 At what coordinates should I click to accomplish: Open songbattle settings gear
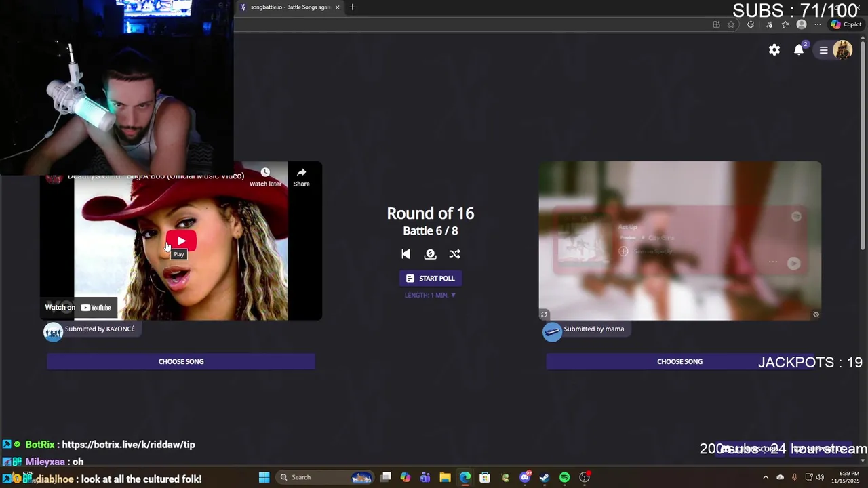click(774, 49)
